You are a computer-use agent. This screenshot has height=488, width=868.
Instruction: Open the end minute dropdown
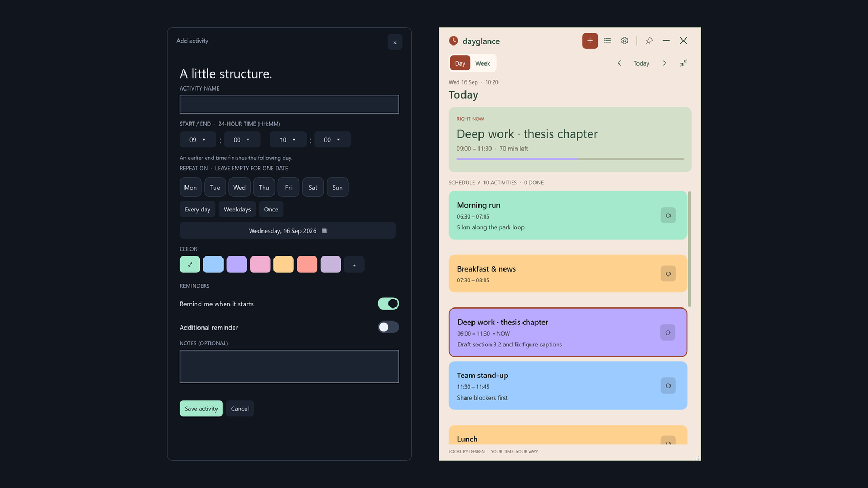pyautogui.click(x=332, y=139)
